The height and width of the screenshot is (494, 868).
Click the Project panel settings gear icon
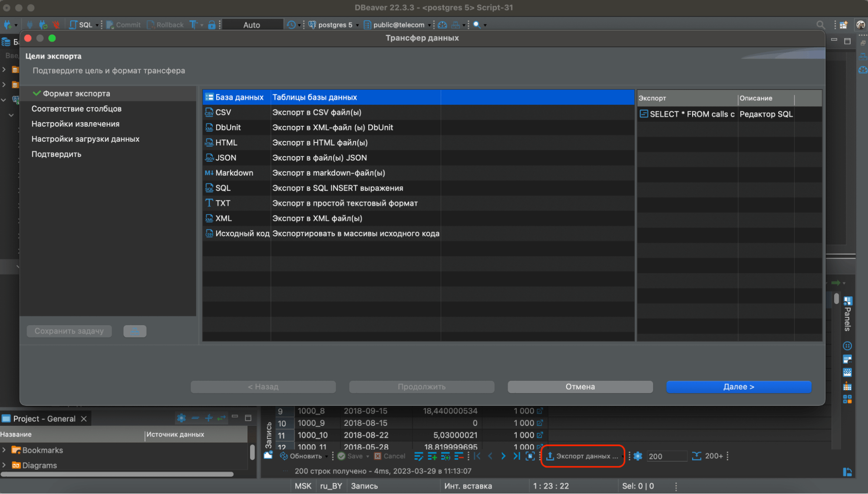pyautogui.click(x=182, y=418)
